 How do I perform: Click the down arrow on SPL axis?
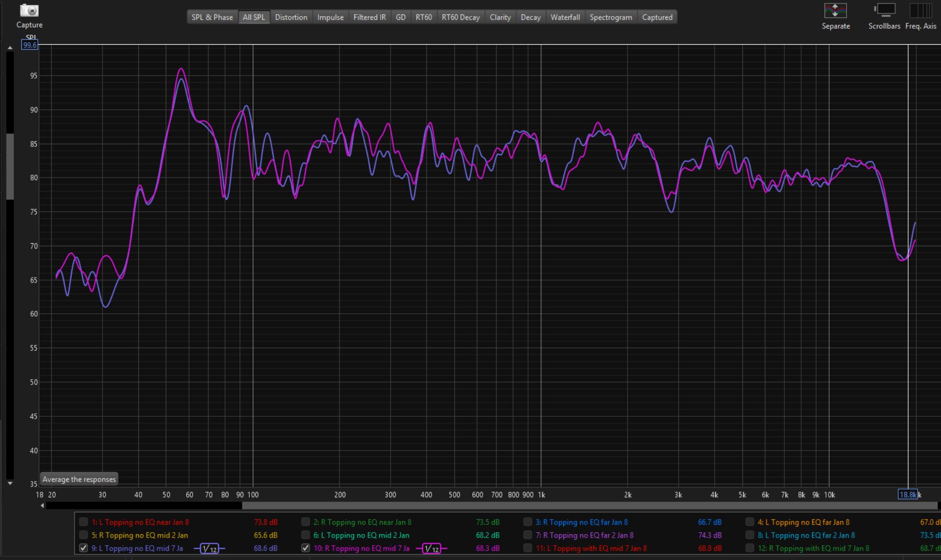click(x=10, y=483)
